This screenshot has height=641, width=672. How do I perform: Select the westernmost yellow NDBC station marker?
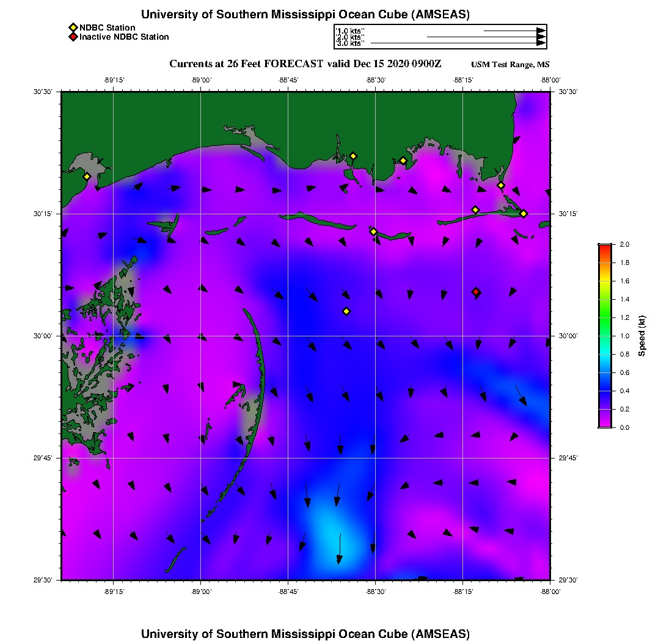pyautogui.click(x=87, y=176)
